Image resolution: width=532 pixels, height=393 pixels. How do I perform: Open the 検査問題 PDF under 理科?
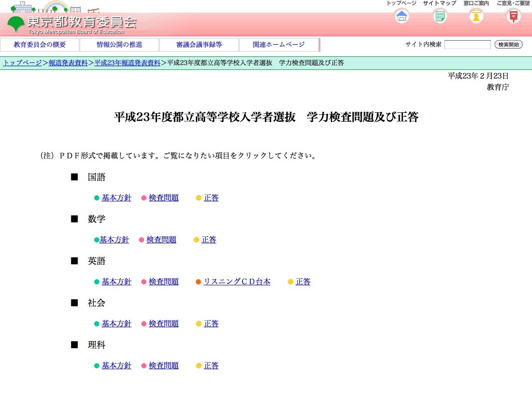[163, 365]
